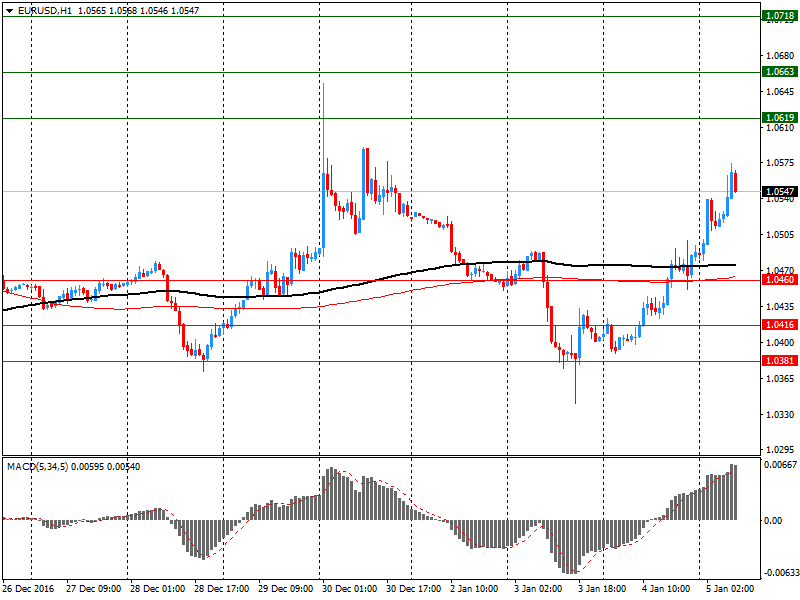The image size is (800, 600).
Task: Select the 1.0295 price scale value
Action: tap(781, 450)
